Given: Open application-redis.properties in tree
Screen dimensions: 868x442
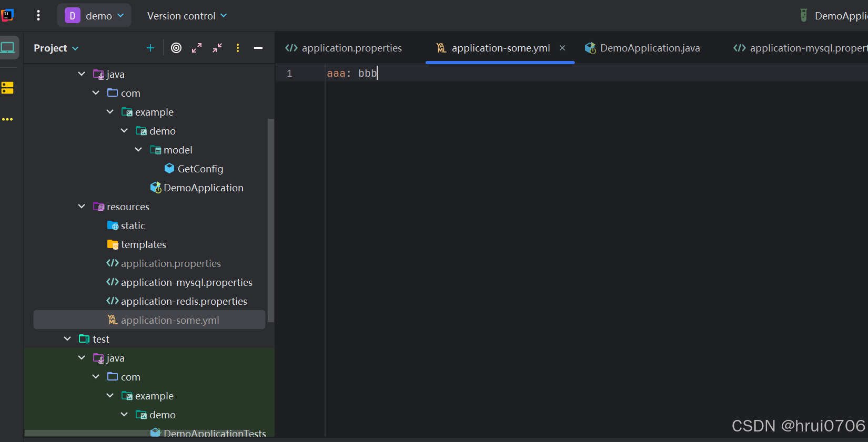Looking at the screenshot, I should [184, 301].
